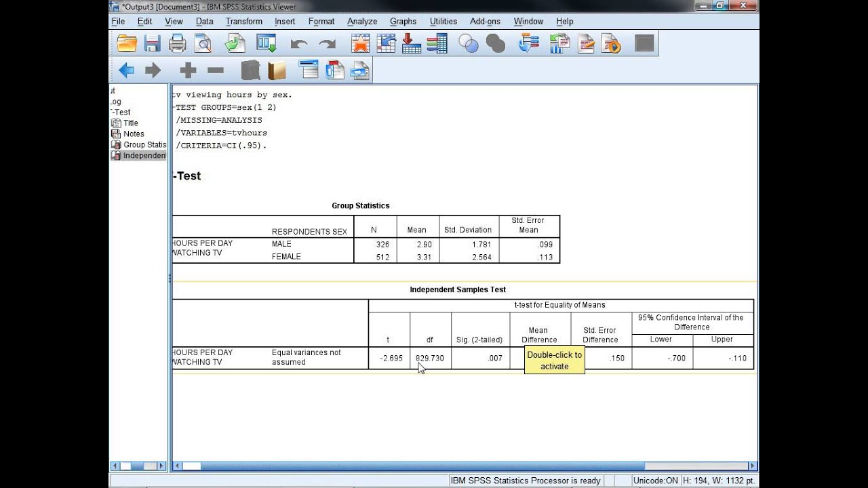Image resolution: width=868 pixels, height=488 pixels.
Task: Click the Variables list icon
Action: point(437,44)
